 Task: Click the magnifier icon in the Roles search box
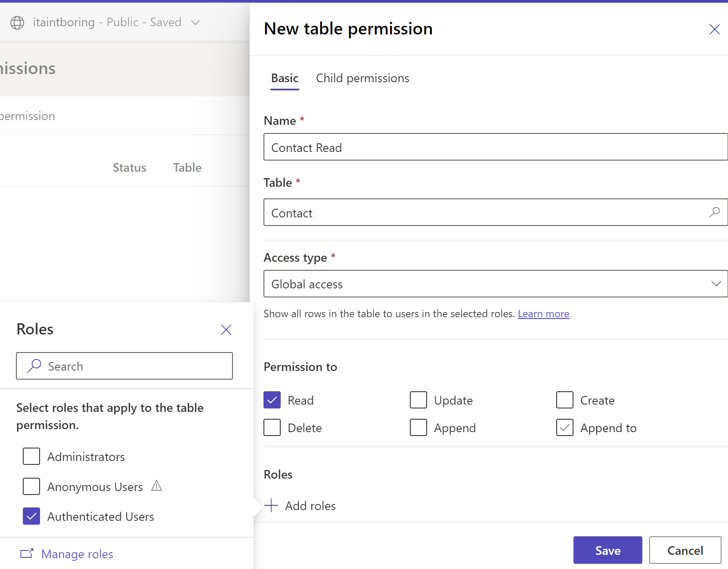pos(34,366)
